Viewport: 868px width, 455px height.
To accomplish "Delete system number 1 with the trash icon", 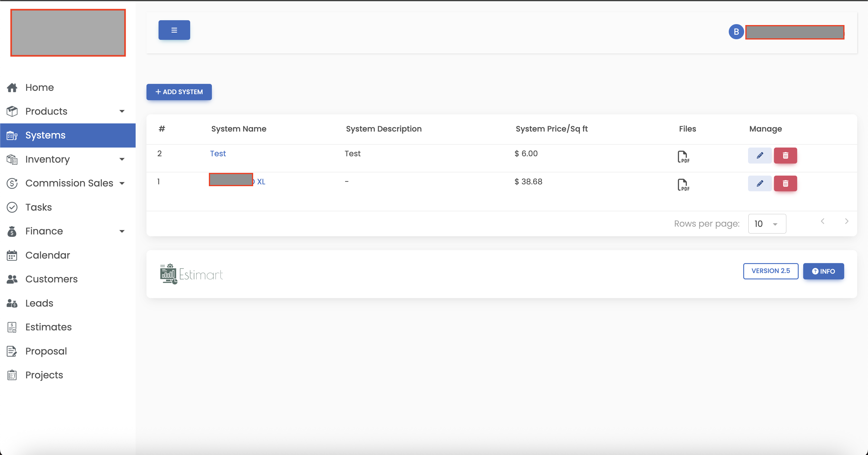I will (785, 183).
